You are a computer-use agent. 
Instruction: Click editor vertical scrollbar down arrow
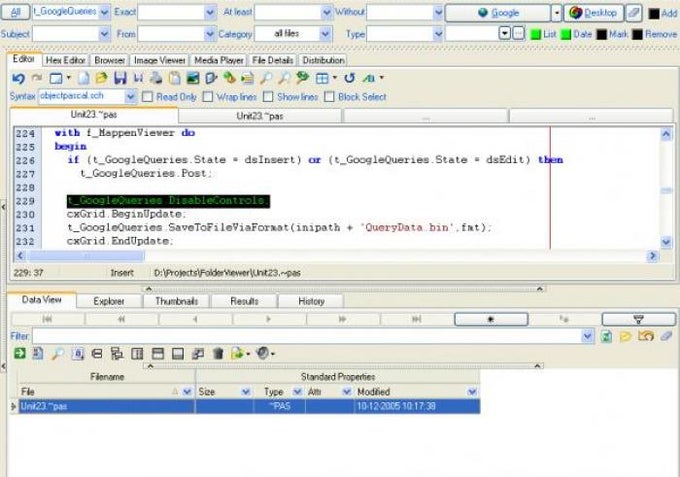coord(666,242)
